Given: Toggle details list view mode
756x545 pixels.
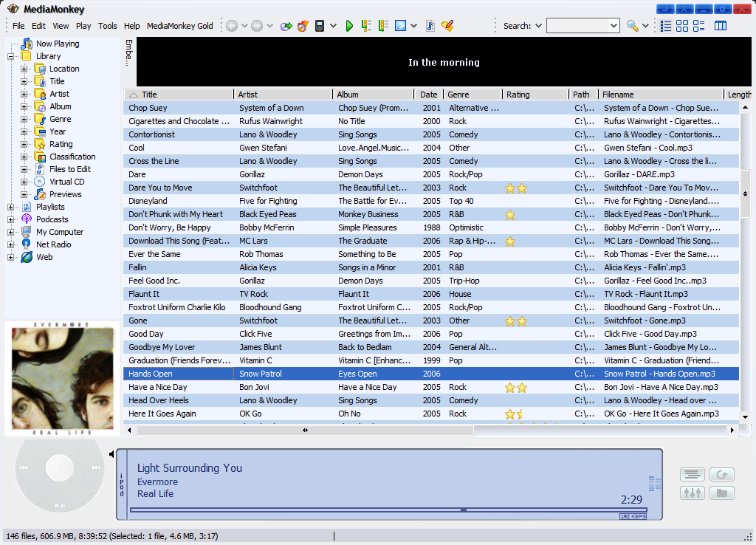Looking at the screenshot, I should click(666, 26).
